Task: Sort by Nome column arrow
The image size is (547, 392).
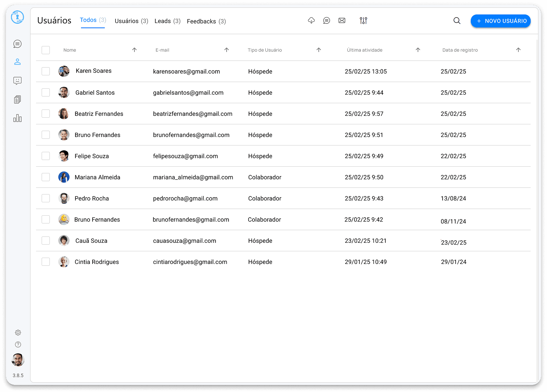Action: pos(135,50)
